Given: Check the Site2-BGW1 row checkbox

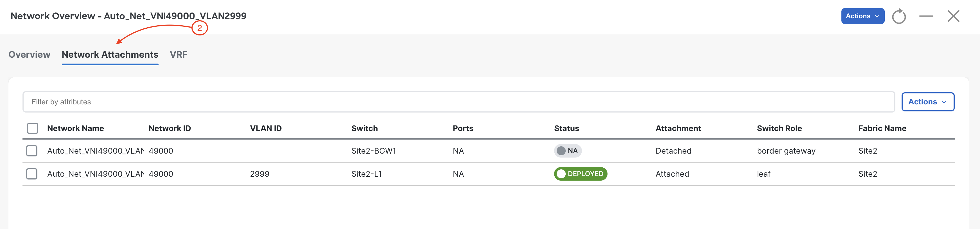Looking at the screenshot, I should (x=32, y=151).
